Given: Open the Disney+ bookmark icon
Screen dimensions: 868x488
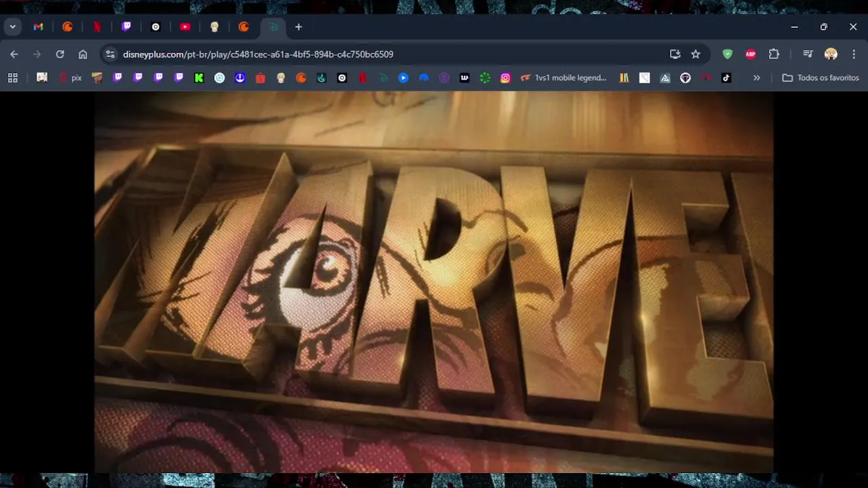Looking at the screenshot, I should coord(383,78).
